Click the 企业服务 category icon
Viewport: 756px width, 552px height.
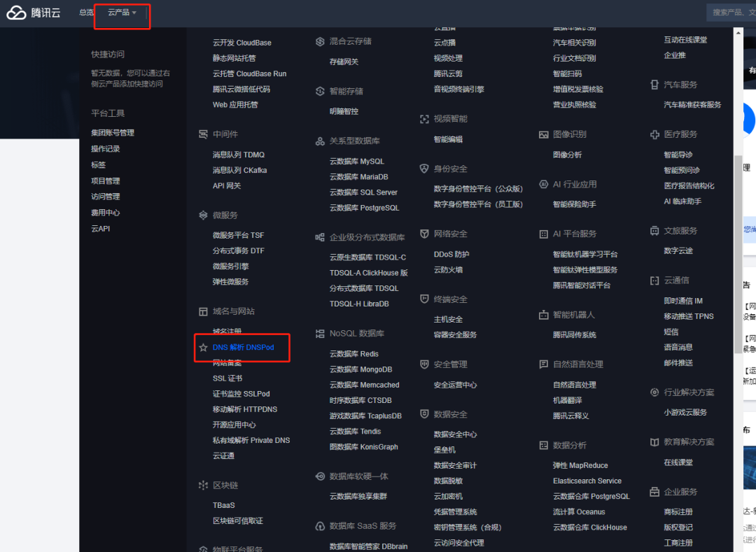[654, 492]
